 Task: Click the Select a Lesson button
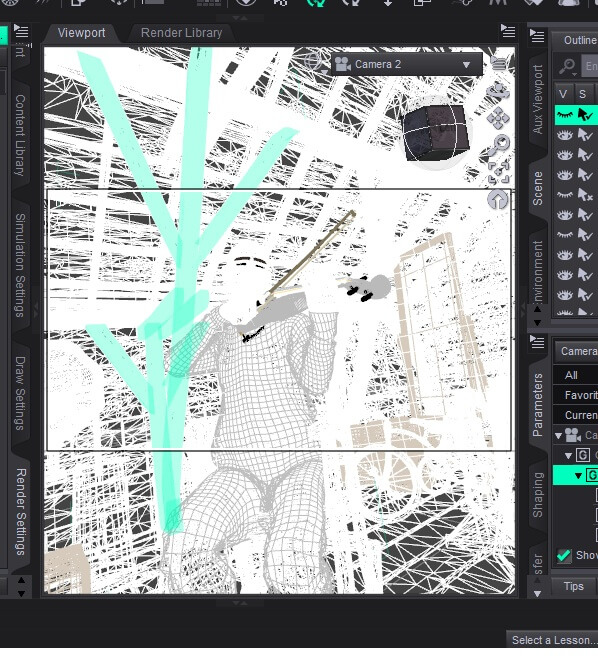tap(552, 640)
